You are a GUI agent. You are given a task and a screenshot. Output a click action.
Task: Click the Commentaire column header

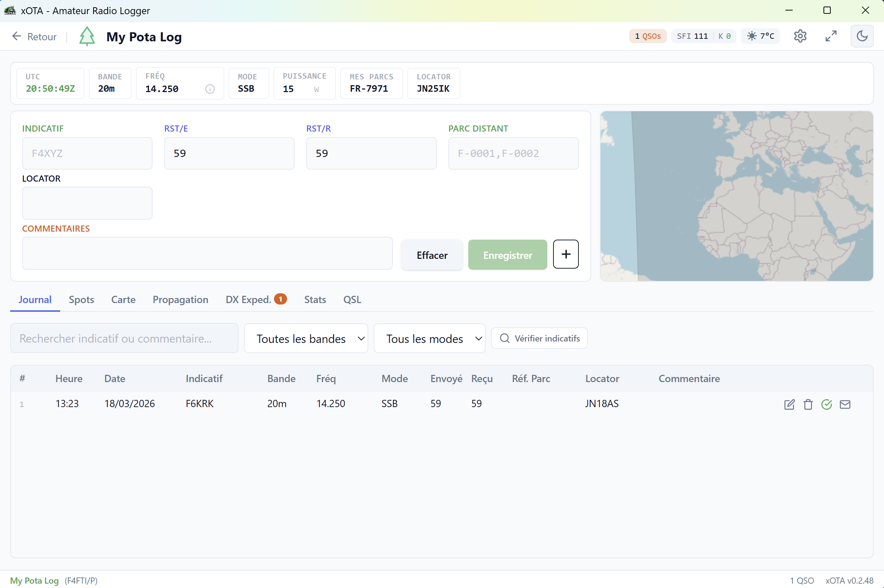coord(689,379)
